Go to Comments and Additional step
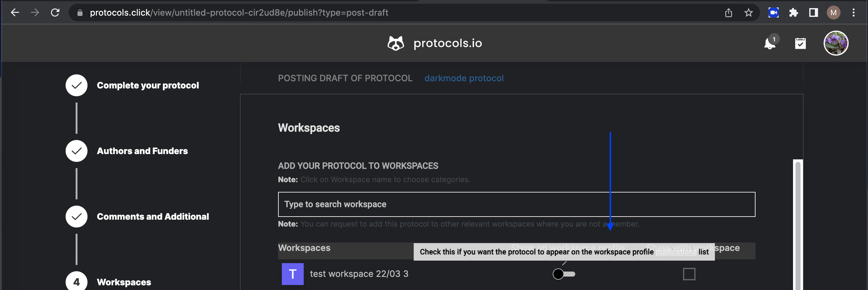 coord(153,217)
